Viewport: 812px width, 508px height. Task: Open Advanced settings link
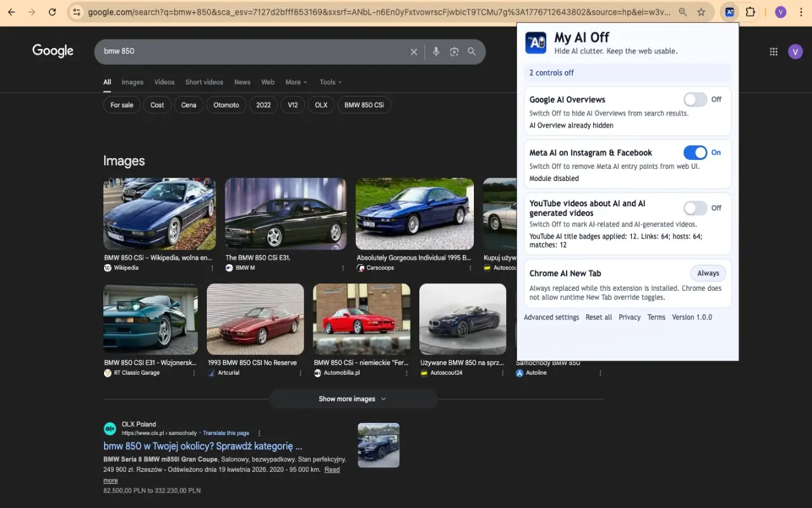(551, 317)
